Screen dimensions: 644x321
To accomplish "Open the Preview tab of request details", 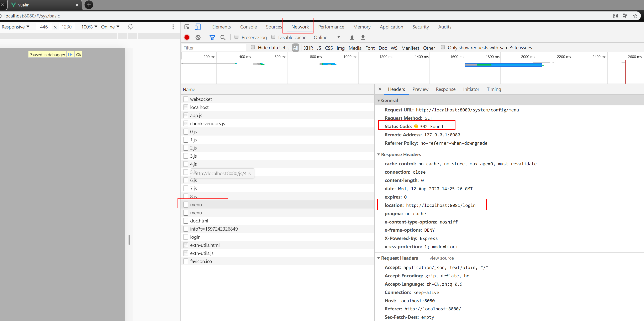I will pyautogui.click(x=420, y=89).
